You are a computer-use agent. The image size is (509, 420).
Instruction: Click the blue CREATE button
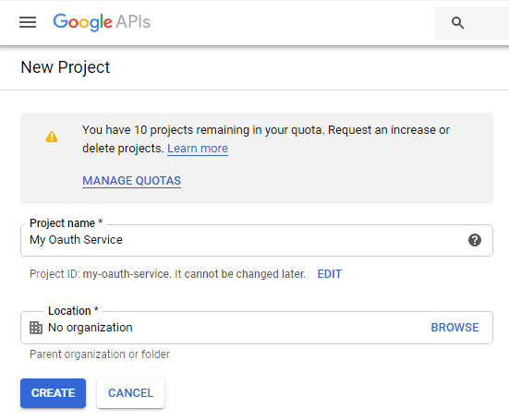pyautogui.click(x=53, y=393)
